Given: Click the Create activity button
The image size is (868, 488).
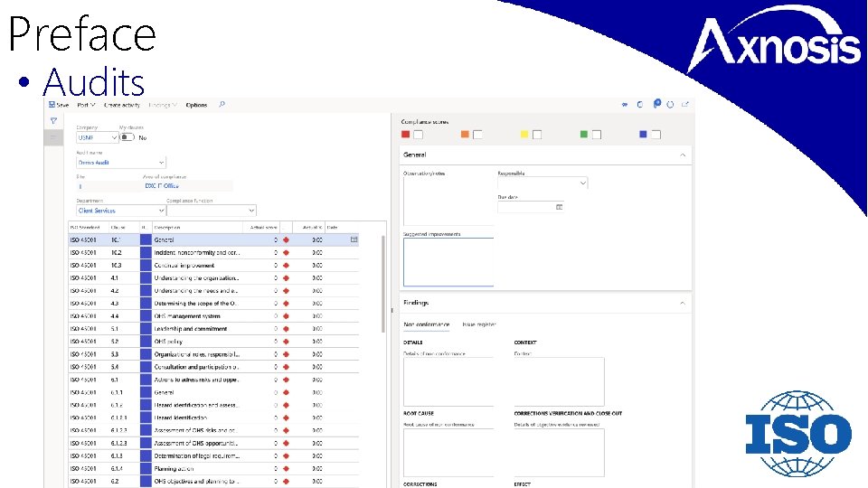Looking at the screenshot, I should (x=122, y=105).
